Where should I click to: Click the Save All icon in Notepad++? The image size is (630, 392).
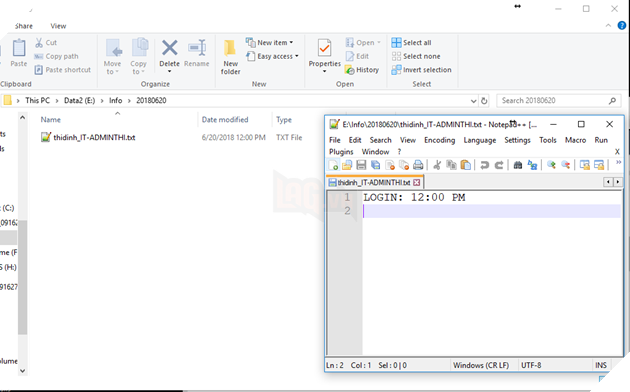[375, 165]
